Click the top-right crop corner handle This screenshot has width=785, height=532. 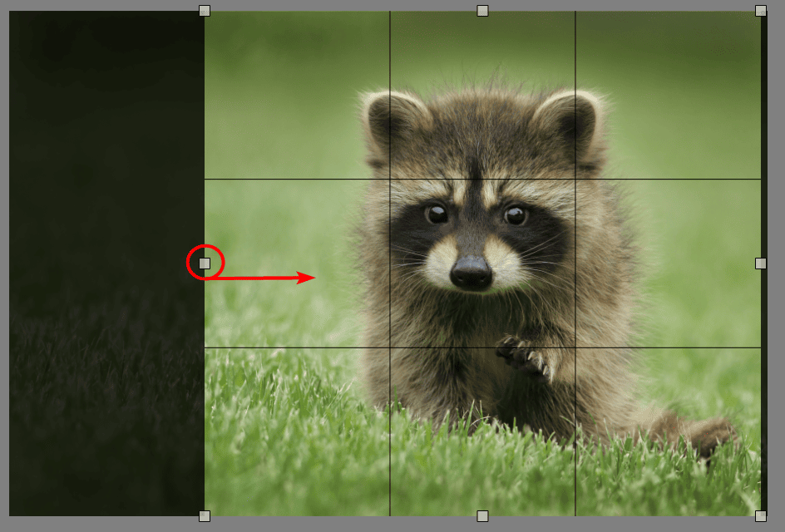pyautogui.click(x=760, y=11)
